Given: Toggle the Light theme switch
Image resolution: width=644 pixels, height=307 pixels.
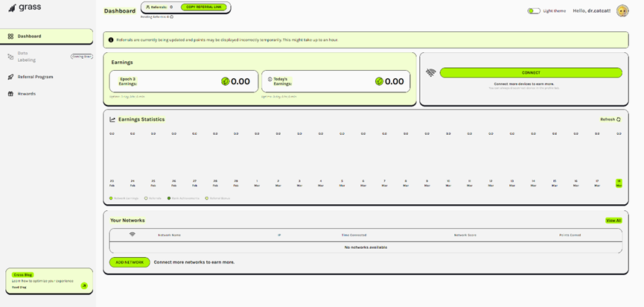Looking at the screenshot, I should point(534,11).
